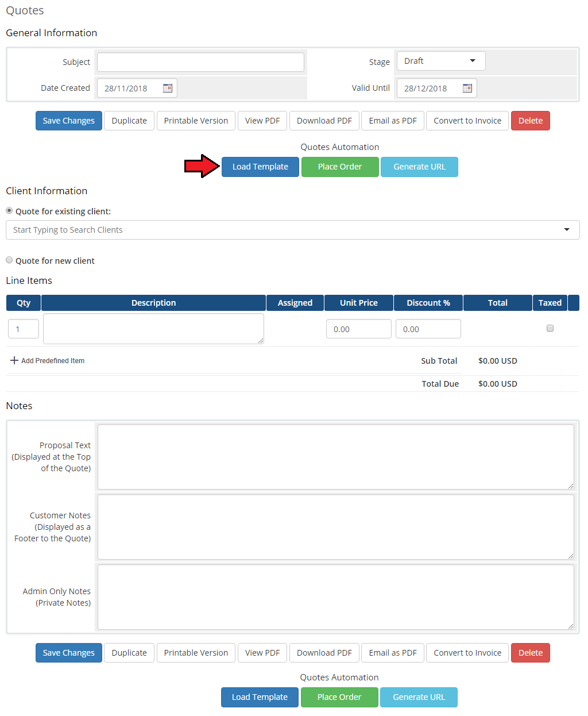This screenshot has height=716, width=588.
Task: Click the Unit Price input field
Action: coord(359,329)
